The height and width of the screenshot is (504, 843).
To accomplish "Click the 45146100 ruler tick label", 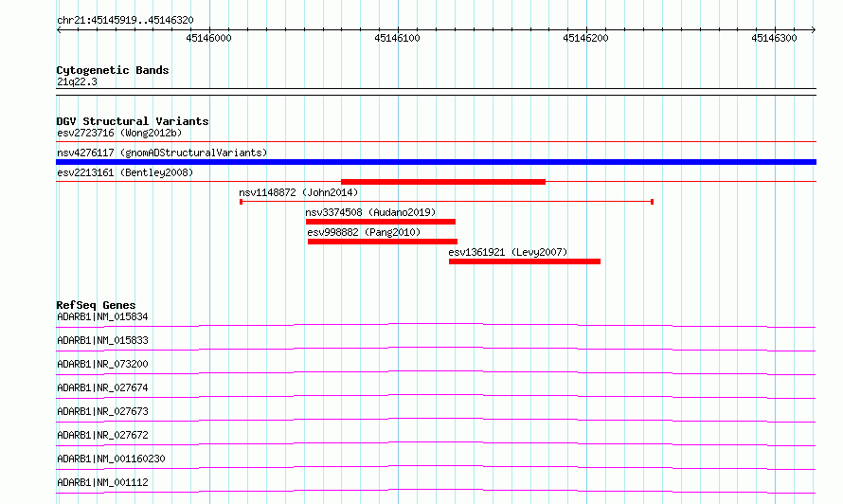I will 397,38.
